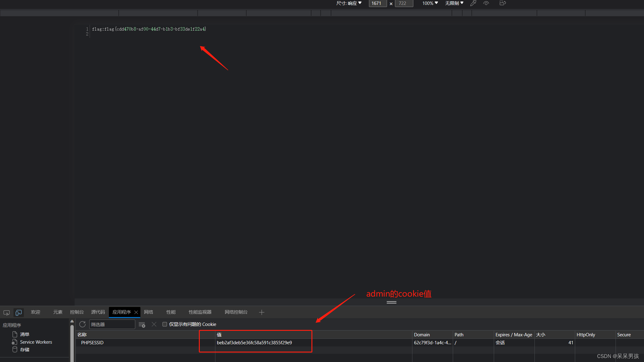Switch to the 源代码 tab
The image size is (644, 362).
coord(98,312)
